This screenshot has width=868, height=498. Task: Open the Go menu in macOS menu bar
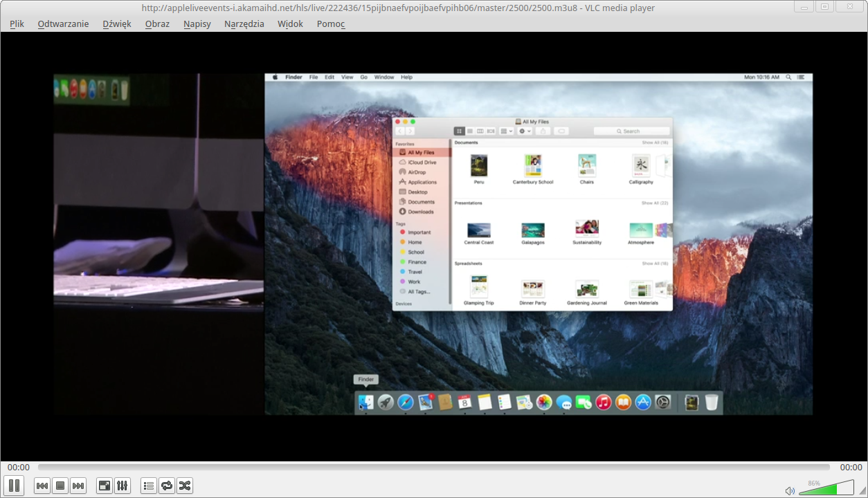[363, 77]
